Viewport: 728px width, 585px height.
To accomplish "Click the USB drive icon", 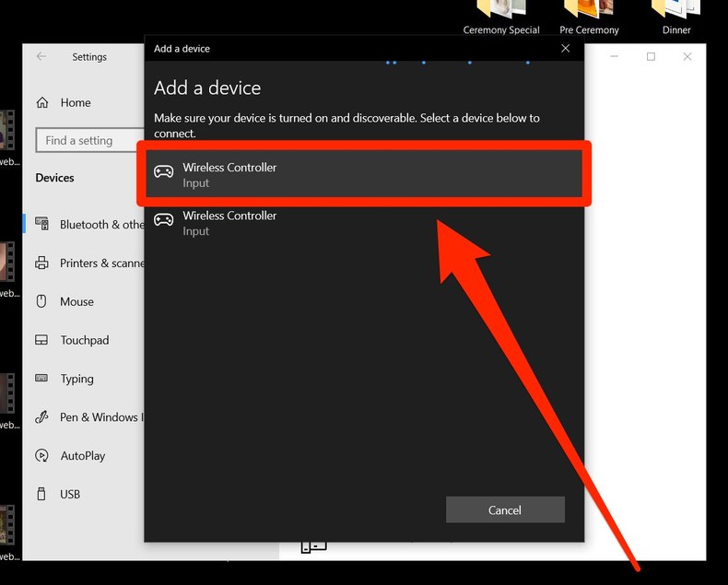I will point(41,494).
